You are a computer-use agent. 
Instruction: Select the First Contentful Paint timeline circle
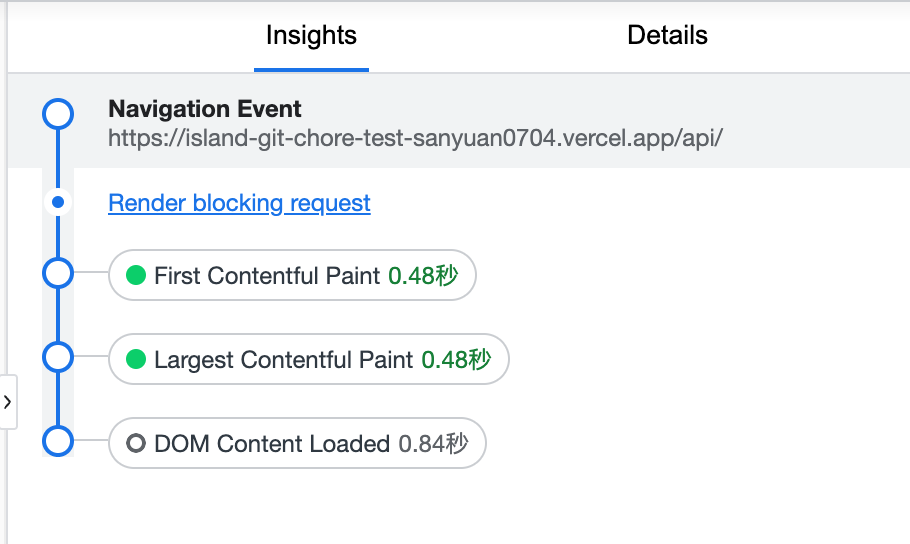pos(58,272)
